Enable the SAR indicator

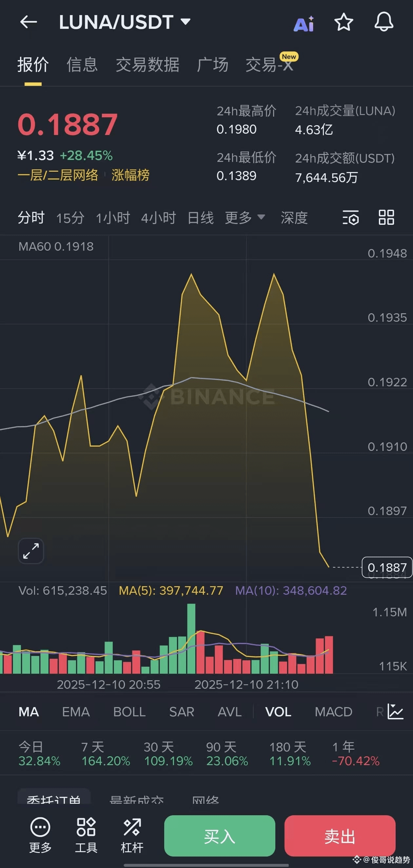(x=181, y=712)
